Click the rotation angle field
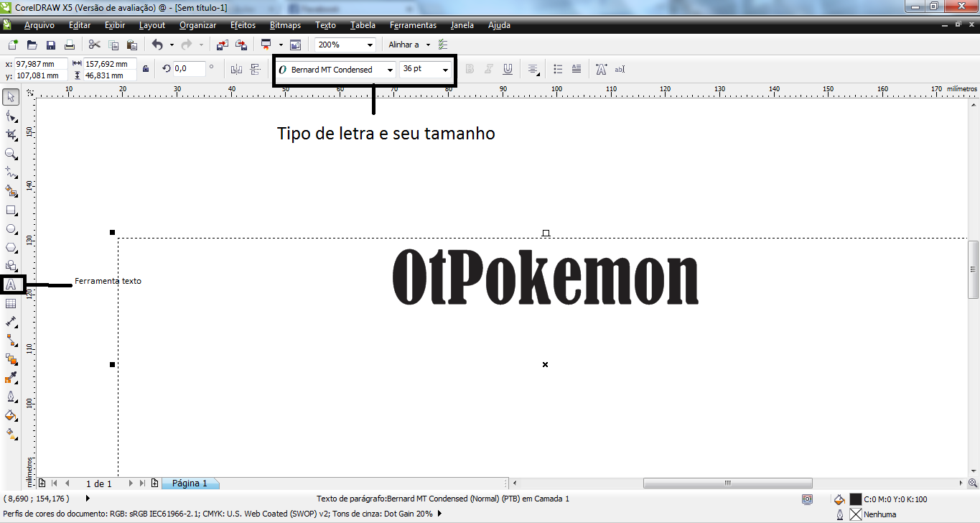This screenshot has width=980, height=523. pyautogui.click(x=189, y=69)
